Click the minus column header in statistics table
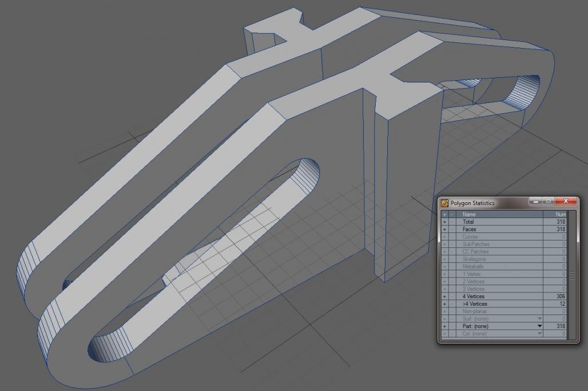 click(452, 214)
